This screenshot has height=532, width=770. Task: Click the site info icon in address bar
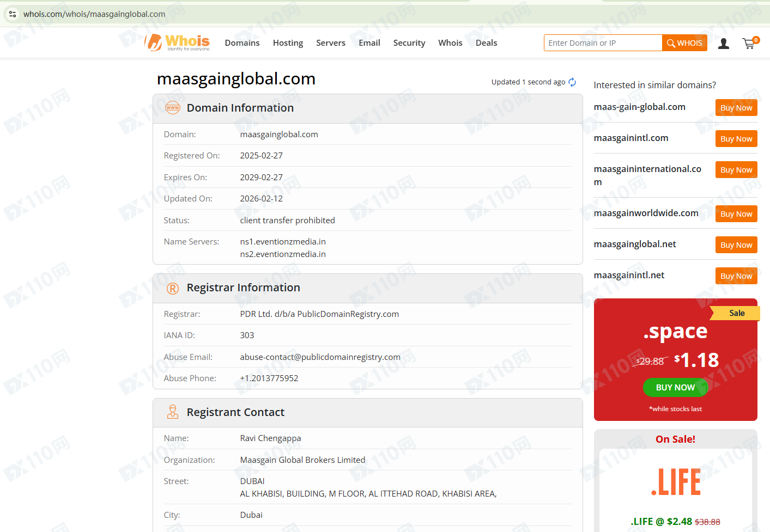click(x=13, y=14)
